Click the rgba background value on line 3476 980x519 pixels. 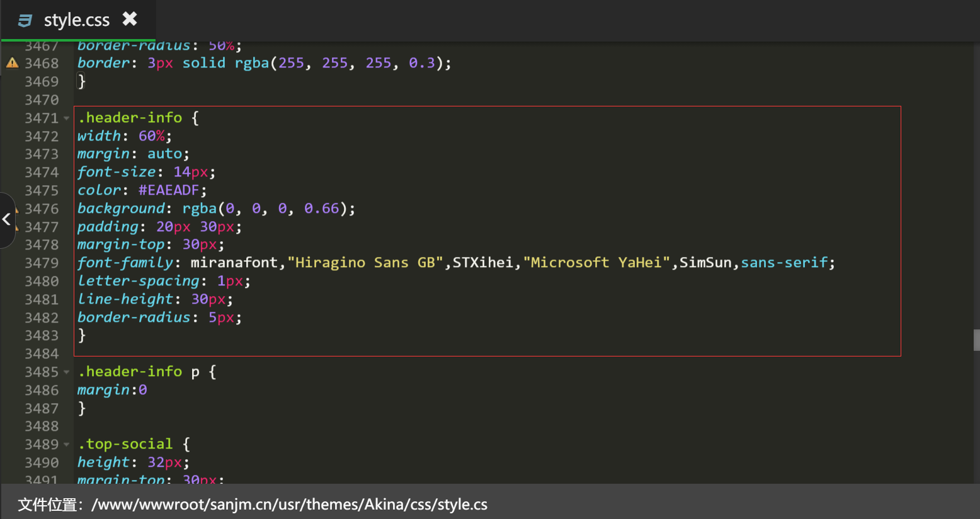click(x=268, y=208)
